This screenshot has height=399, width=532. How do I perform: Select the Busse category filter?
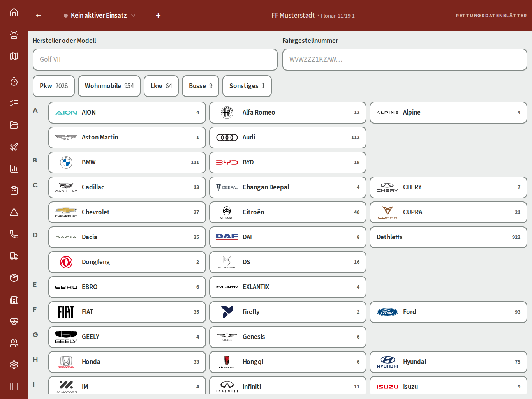pyautogui.click(x=201, y=86)
